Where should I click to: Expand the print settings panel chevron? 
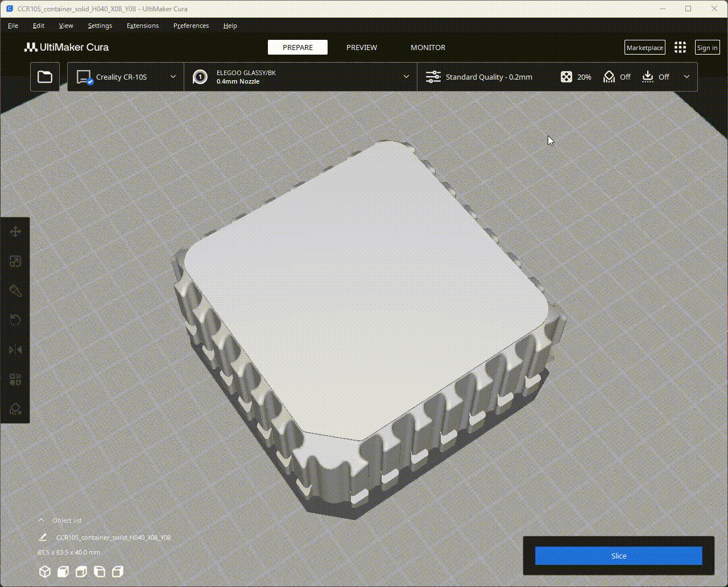[686, 77]
